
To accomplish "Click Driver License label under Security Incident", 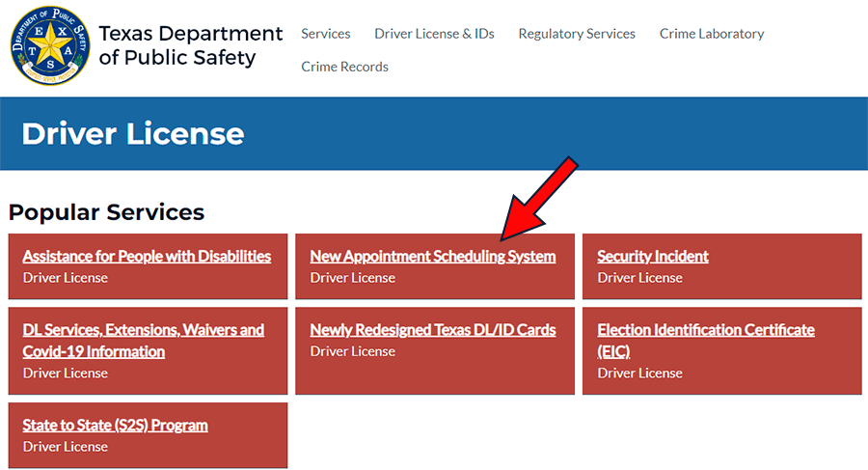I will [x=640, y=278].
